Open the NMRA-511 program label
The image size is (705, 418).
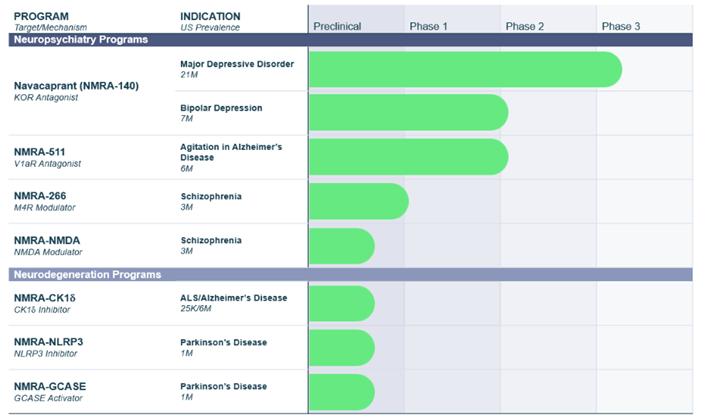[x=40, y=152]
